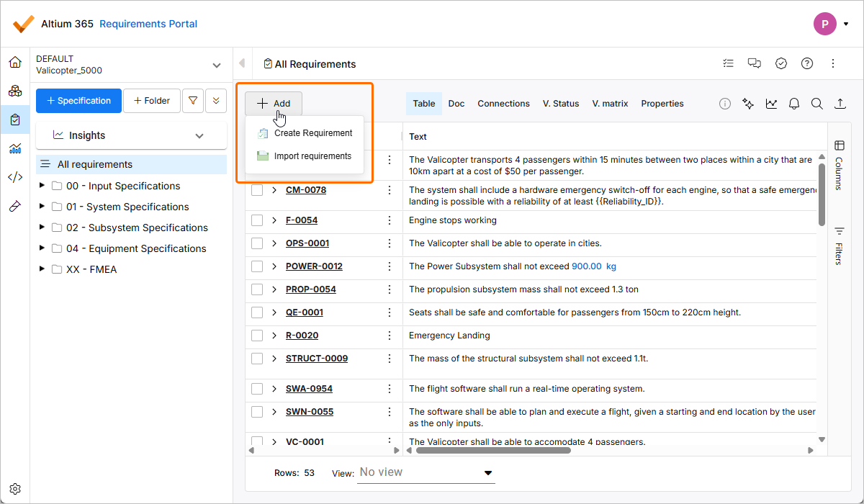The height and width of the screenshot is (504, 864).
Task: Click the notification bell icon
Action: coord(794,104)
